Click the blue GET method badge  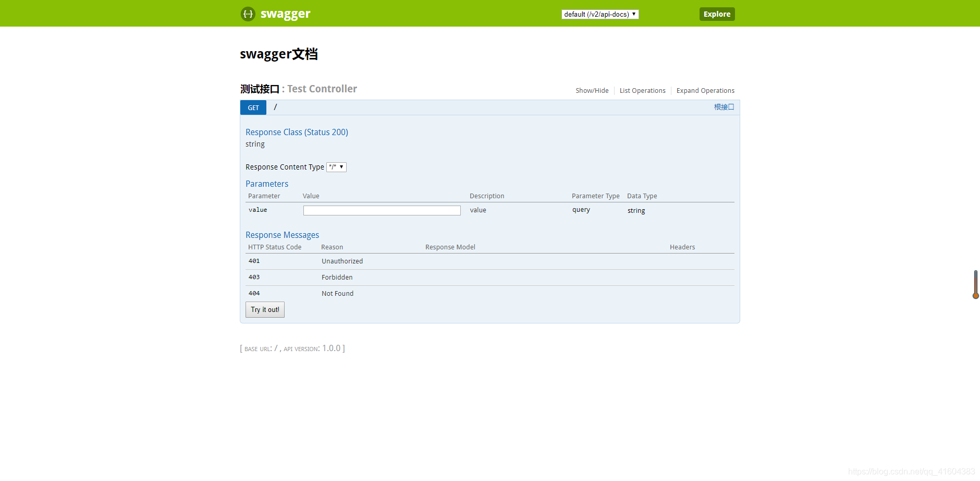pos(253,107)
